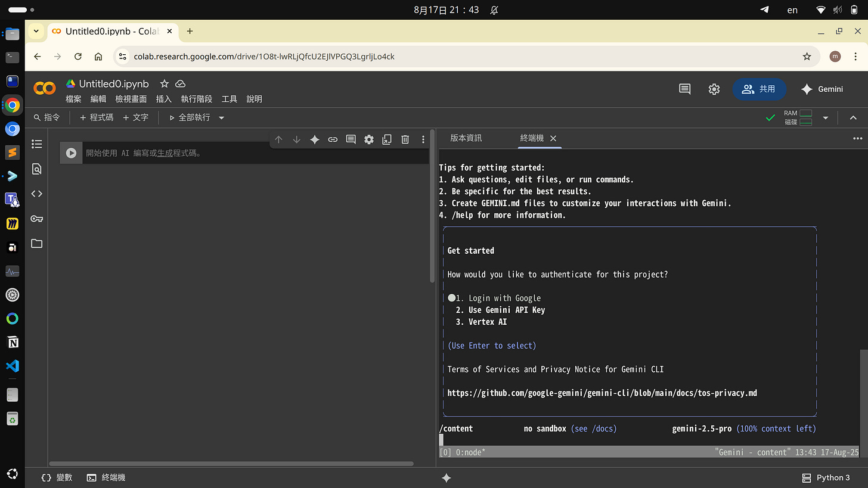Open the tab search dropdown in Chrome

tap(36, 31)
